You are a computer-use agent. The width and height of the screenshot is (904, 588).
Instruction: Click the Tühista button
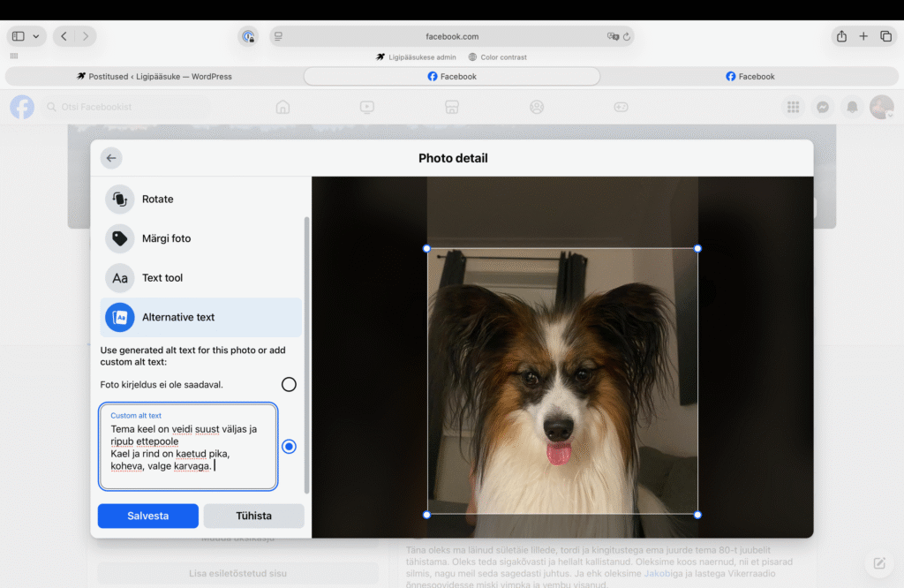coord(253,516)
